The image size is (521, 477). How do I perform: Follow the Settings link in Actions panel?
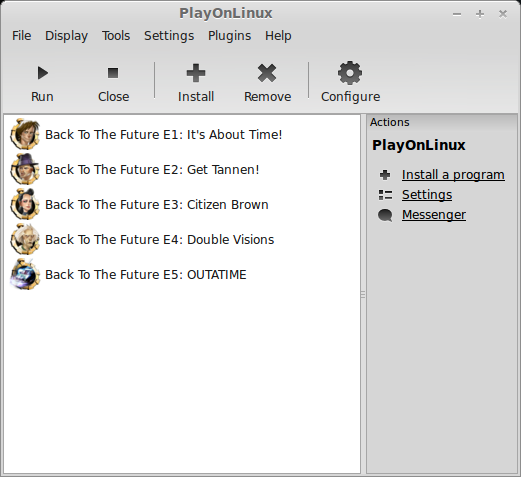coord(427,195)
